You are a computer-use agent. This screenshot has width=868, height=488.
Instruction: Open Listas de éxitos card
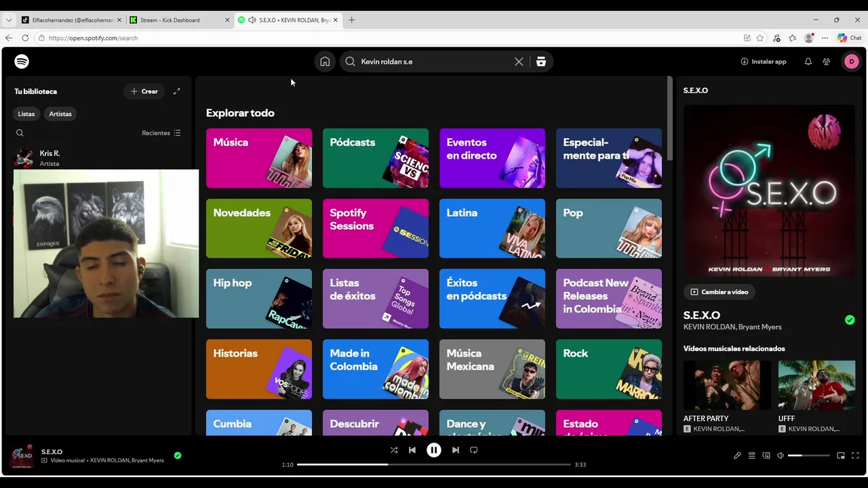376,299
